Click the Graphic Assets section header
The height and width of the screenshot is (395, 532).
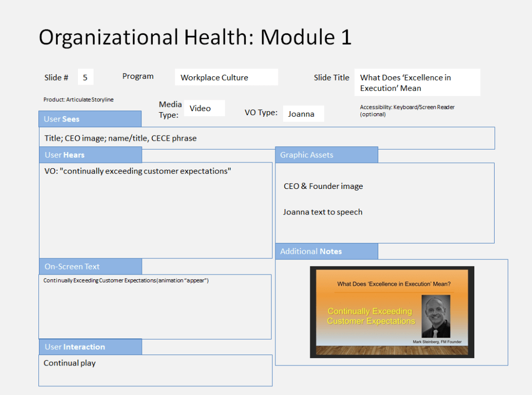pos(326,155)
